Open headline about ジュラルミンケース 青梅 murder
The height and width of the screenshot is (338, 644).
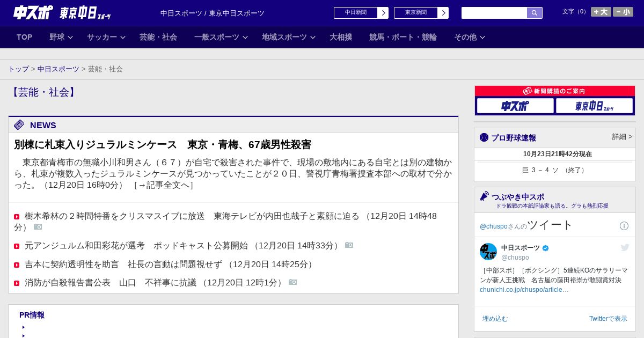coord(163,145)
